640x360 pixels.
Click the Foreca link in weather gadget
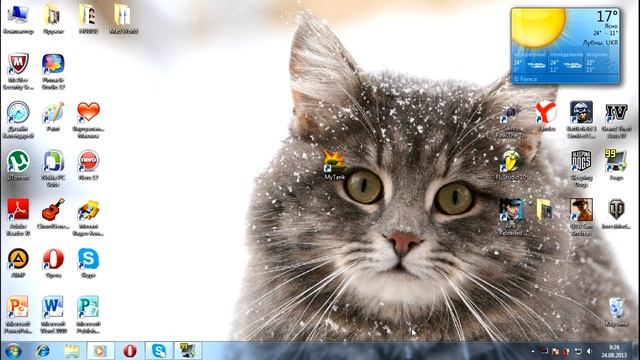click(526, 79)
